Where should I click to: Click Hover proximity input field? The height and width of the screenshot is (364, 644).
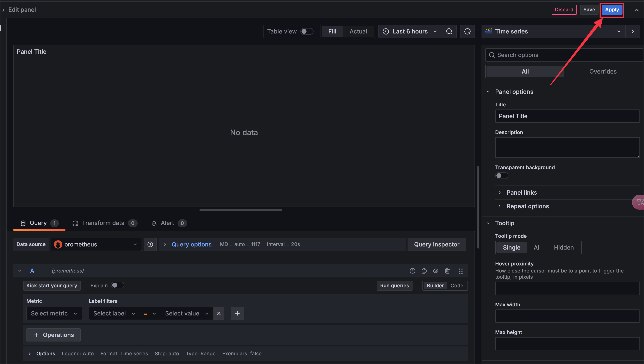tap(567, 289)
